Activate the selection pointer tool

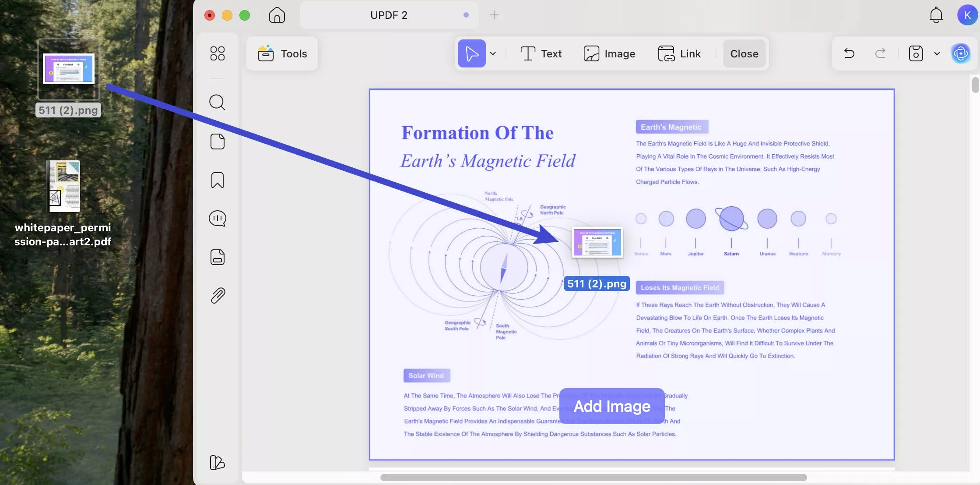[x=471, y=53]
